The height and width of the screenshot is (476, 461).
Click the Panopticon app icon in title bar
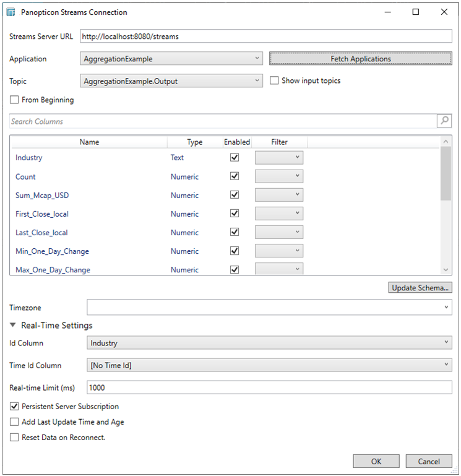pos(11,12)
